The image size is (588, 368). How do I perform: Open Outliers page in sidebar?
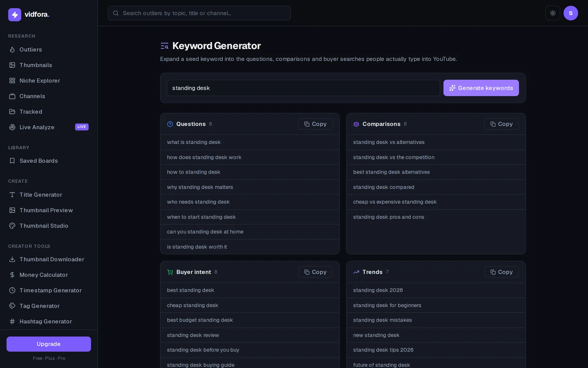click(x=49, y=50)
